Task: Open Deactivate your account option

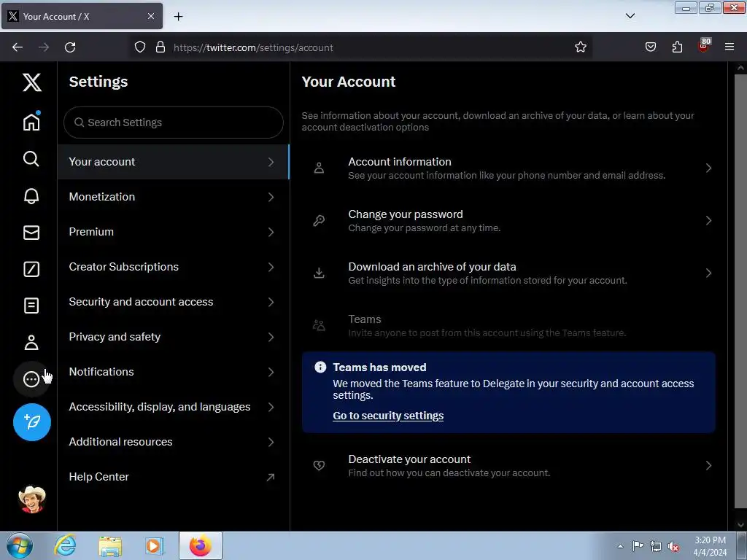Action: (x=508, y=465)
